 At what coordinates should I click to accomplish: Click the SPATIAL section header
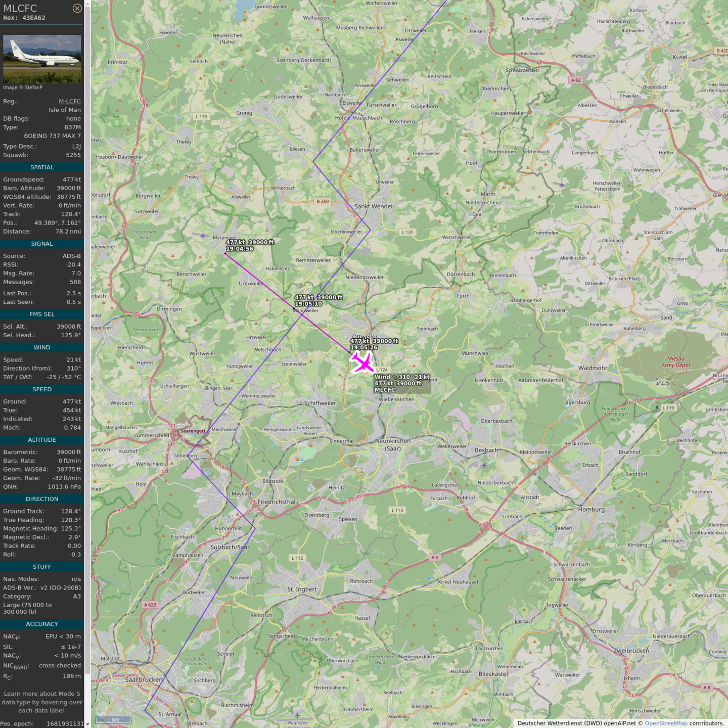(42, 167)
